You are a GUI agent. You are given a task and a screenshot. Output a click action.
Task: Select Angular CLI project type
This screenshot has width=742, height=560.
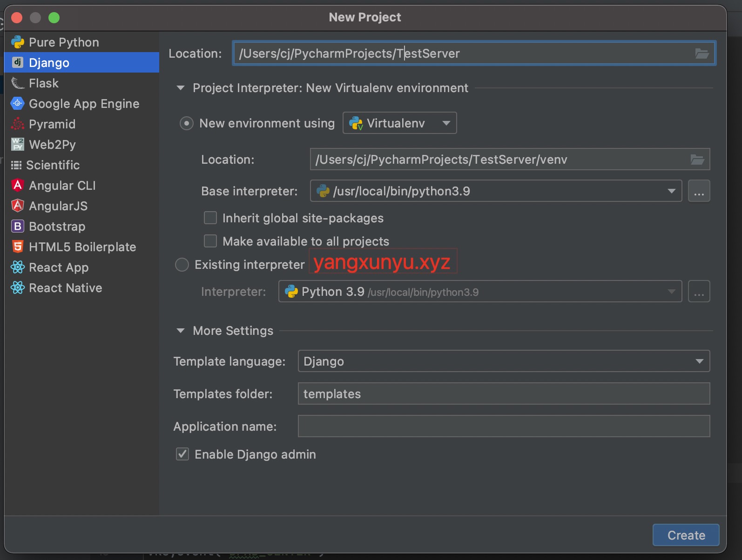[82, 185]
